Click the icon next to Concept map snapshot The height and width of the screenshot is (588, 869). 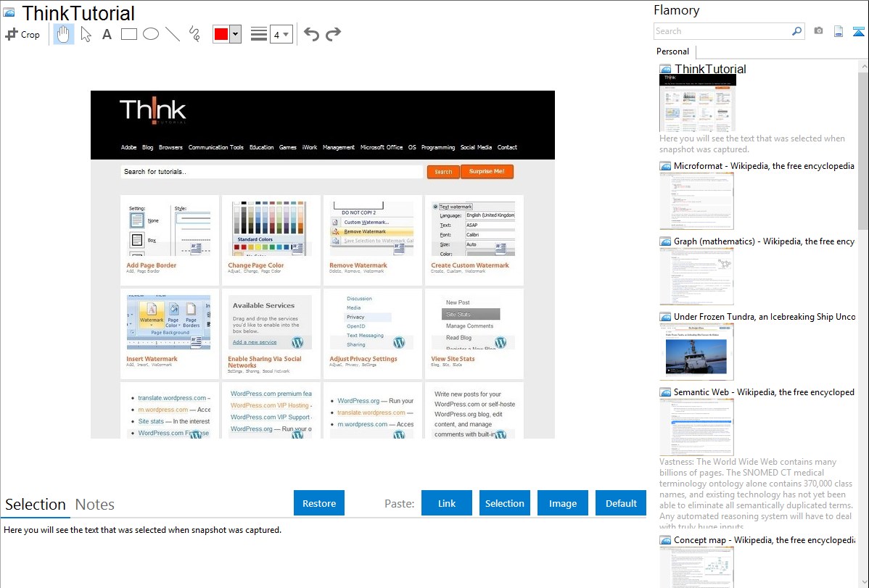pos(665,540)
